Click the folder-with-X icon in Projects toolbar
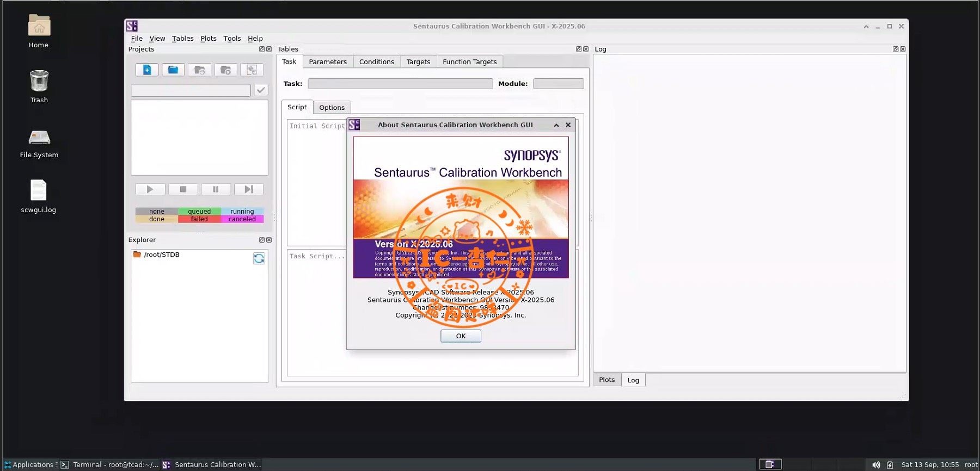Image resolution: width=980 pixels, height=471 pixels. click(x=225, y=70)
